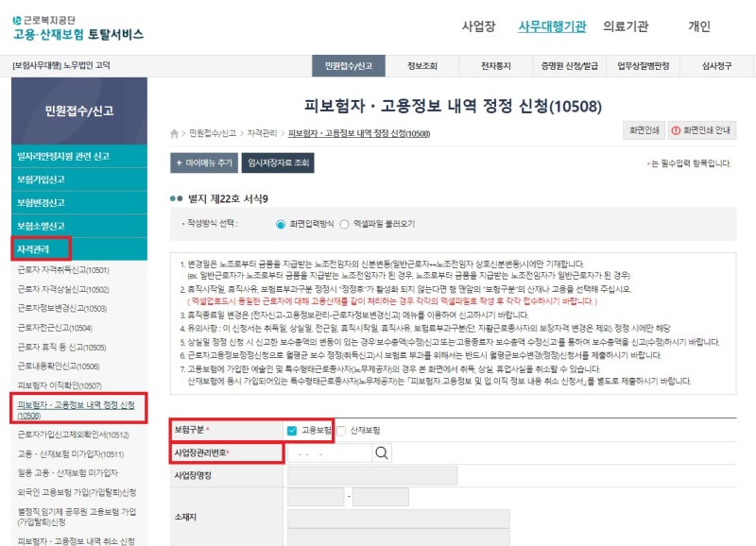Open 일용 고용·산재보험 미가입자 in sidebar

(x=67, y=473)
